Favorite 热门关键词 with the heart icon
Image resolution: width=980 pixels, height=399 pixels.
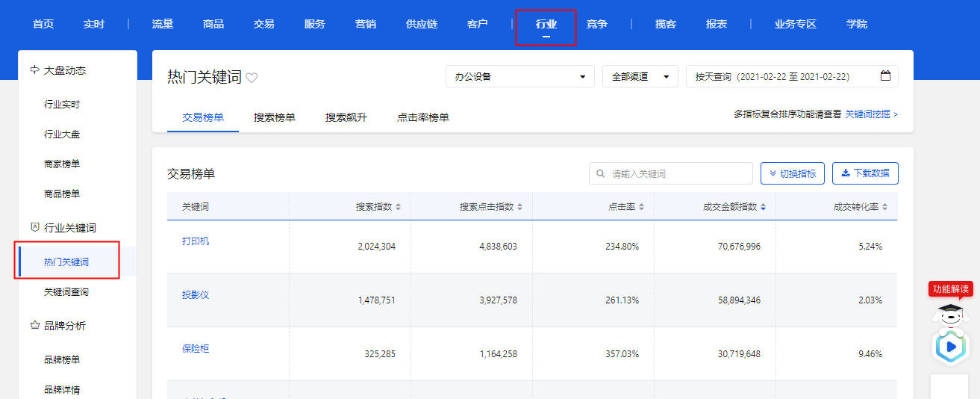click(x=252, y=78)
